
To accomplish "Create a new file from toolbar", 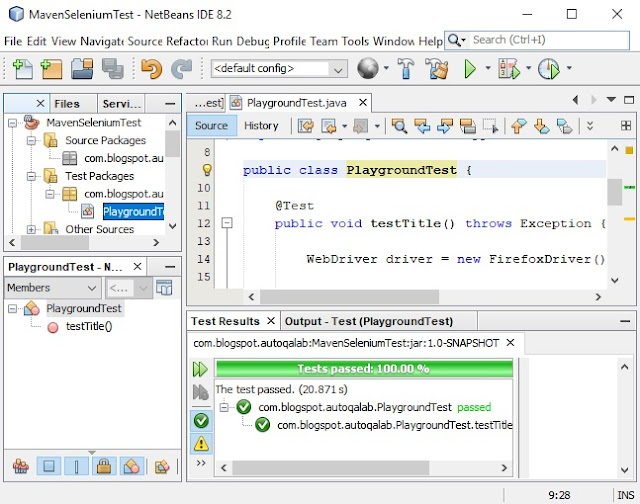I will [x=22, y=69].
